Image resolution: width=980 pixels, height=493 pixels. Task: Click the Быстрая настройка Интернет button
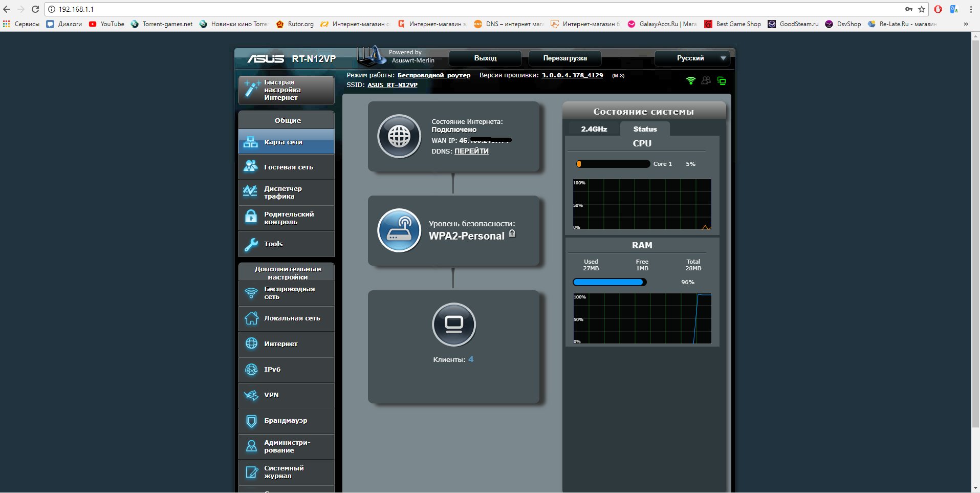pos(287,90)
